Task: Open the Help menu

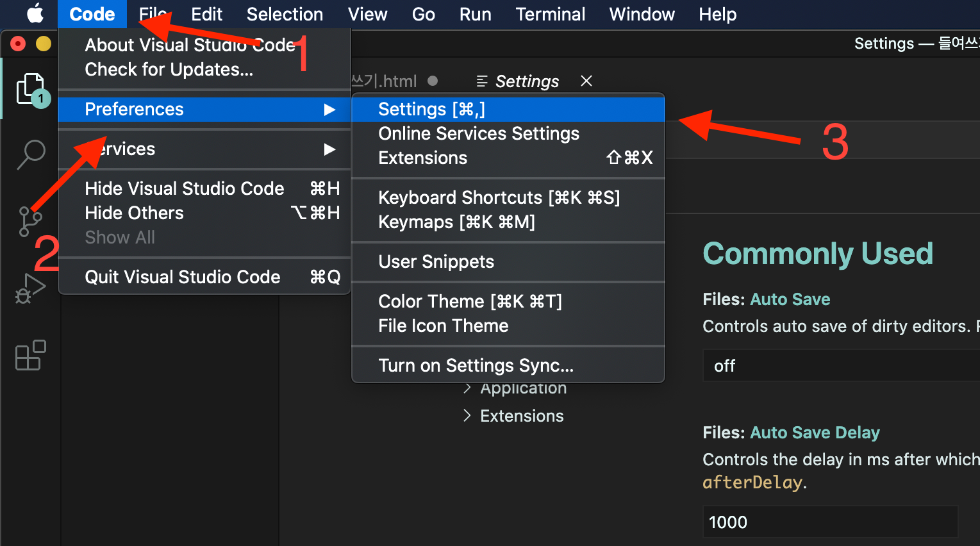Action: coord(717,14)
